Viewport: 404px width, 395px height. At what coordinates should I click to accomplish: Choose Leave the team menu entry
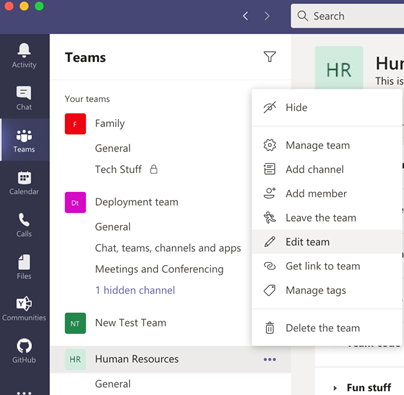[x=327, y=217]
